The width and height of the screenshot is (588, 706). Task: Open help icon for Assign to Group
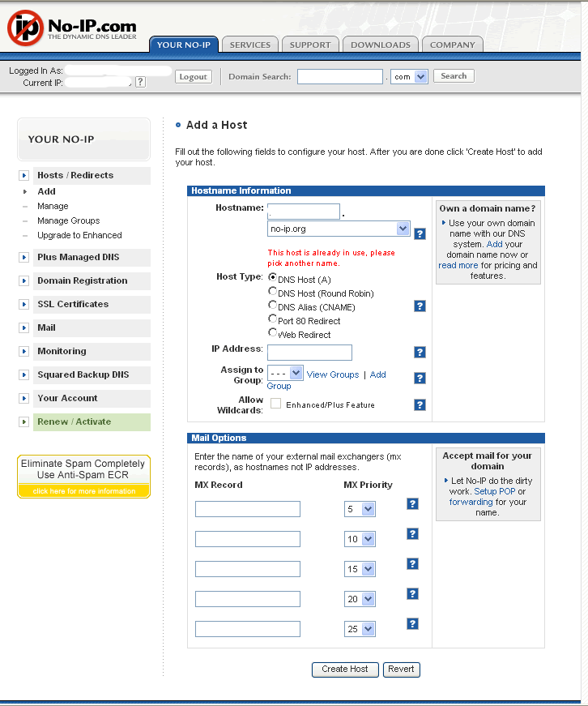(x=420, y=379)
